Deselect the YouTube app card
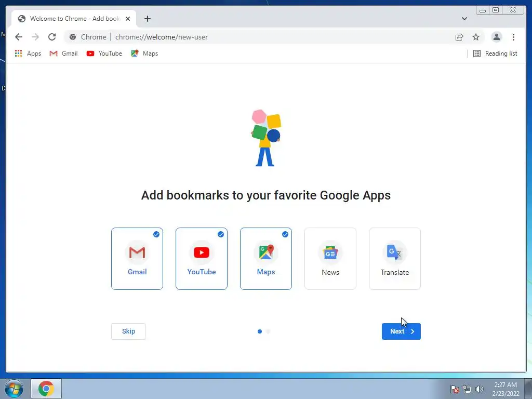 tap(202, 259)
